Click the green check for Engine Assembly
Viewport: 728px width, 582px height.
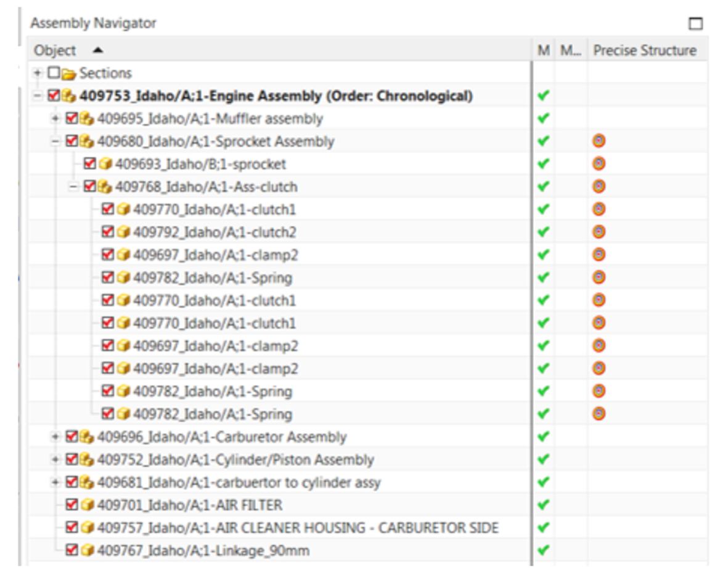544,96
